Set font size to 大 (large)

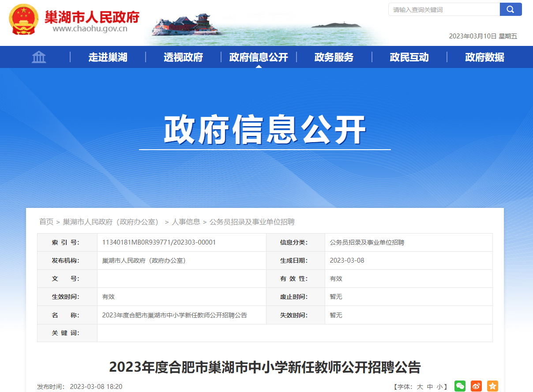coord(420,387)
